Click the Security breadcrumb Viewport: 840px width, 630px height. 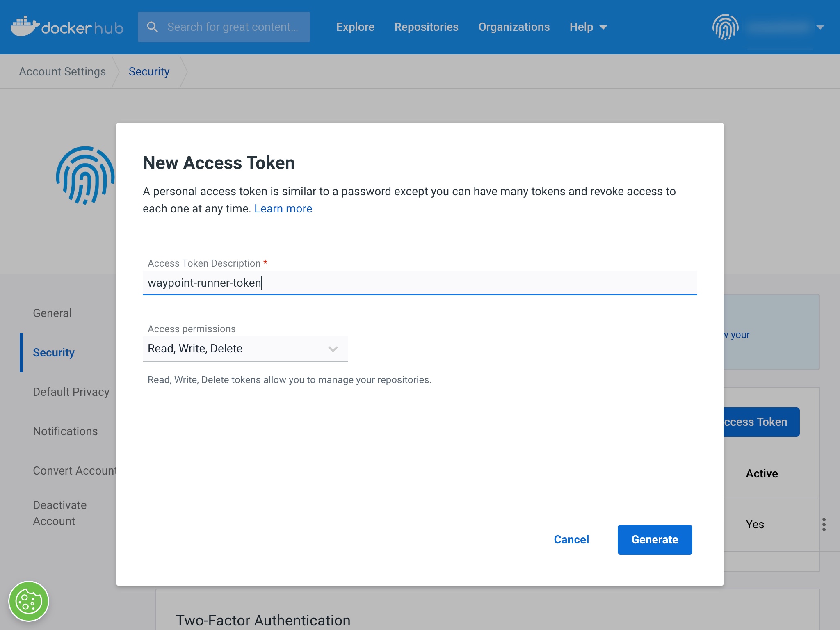coord(149,71)
